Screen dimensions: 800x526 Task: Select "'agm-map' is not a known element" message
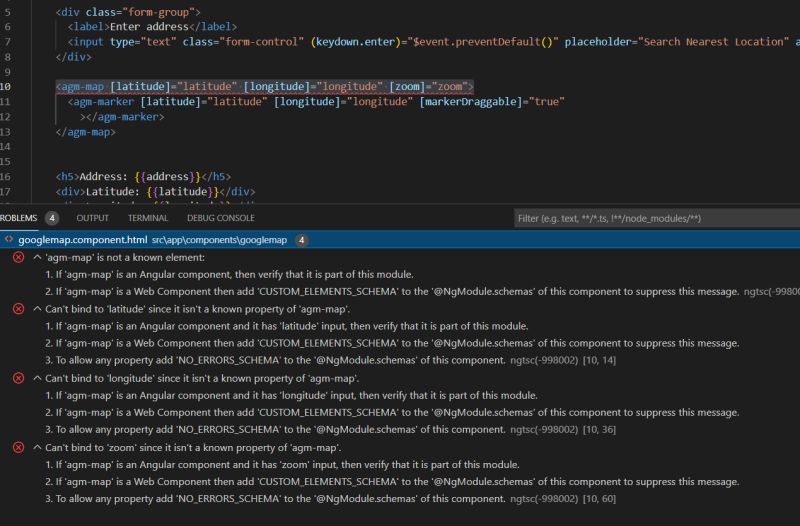point(125,258)
